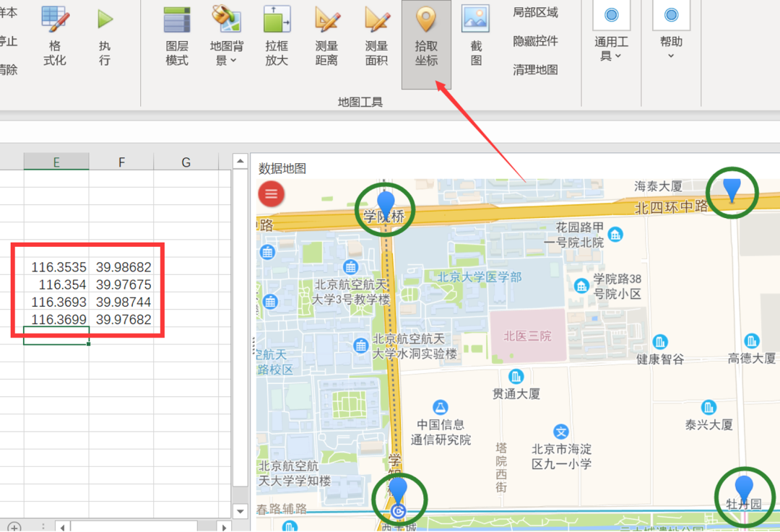Click the map pin at 牡丹园
The width and height of the screenshot is (780, 532).
(744, 488)
